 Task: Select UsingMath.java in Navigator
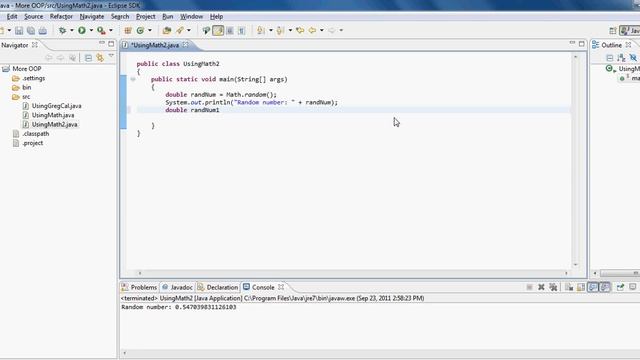(53, 115)
